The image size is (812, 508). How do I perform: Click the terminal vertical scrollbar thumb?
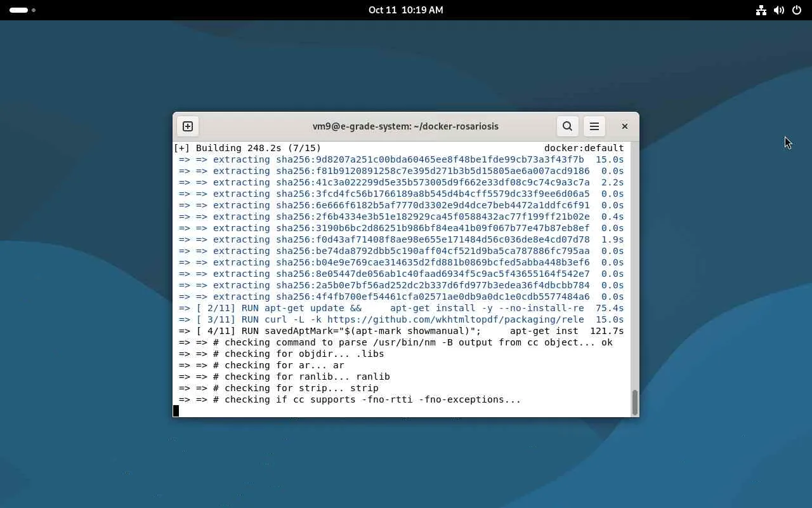635,402
